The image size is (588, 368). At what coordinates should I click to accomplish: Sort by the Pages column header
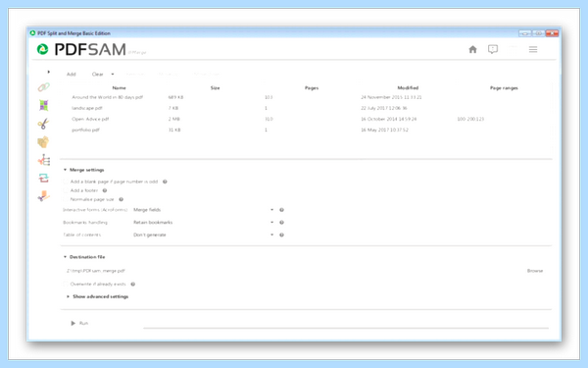(x=312, y=88)
